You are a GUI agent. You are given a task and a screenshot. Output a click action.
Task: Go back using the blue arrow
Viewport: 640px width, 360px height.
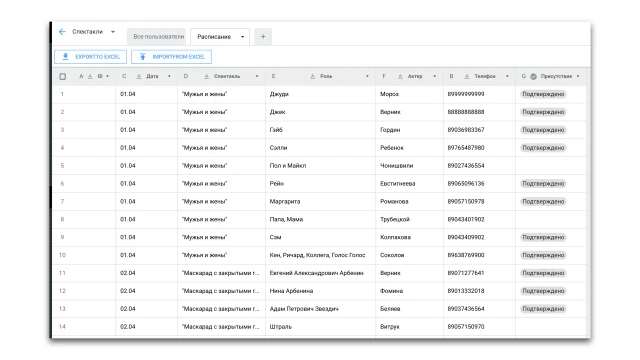click(x=62, y=32)
